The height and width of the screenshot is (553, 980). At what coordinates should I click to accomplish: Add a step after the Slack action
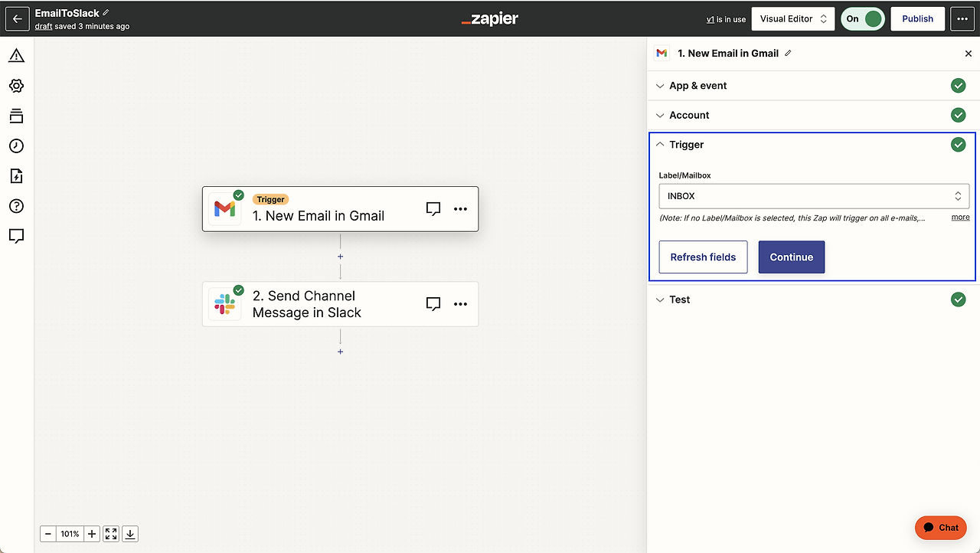[x=341, y=352]
